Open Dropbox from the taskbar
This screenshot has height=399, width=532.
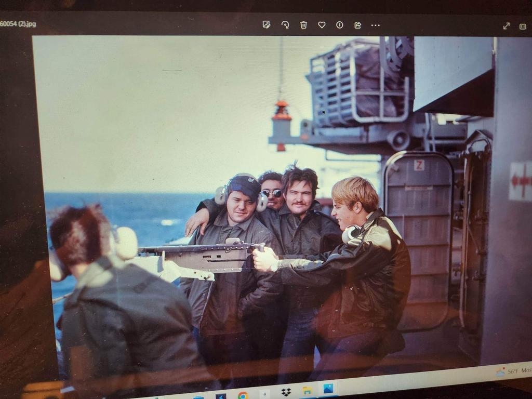pos(286,392)
